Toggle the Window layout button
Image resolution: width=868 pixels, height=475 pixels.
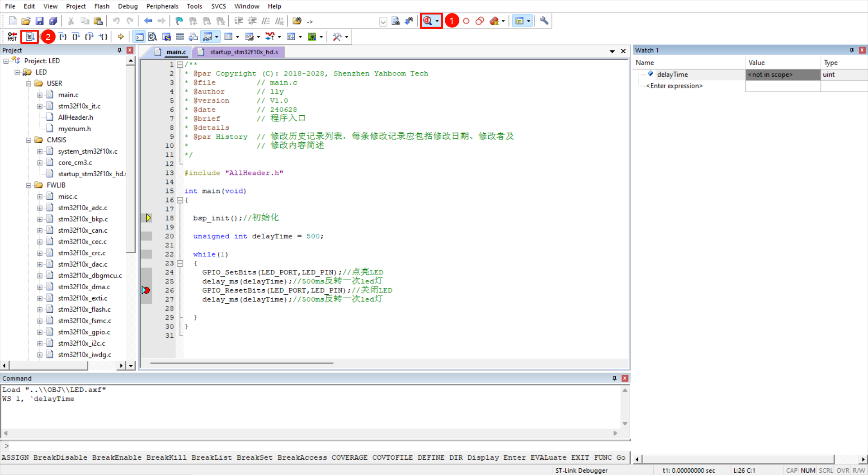point(519,21)
